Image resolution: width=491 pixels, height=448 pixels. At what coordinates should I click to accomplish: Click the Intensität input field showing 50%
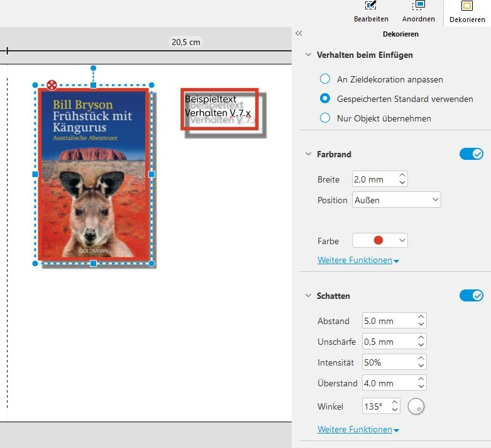[388, 363]
